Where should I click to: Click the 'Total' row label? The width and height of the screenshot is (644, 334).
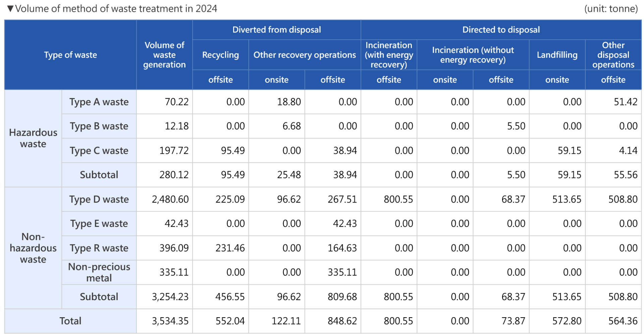[70, 321]
